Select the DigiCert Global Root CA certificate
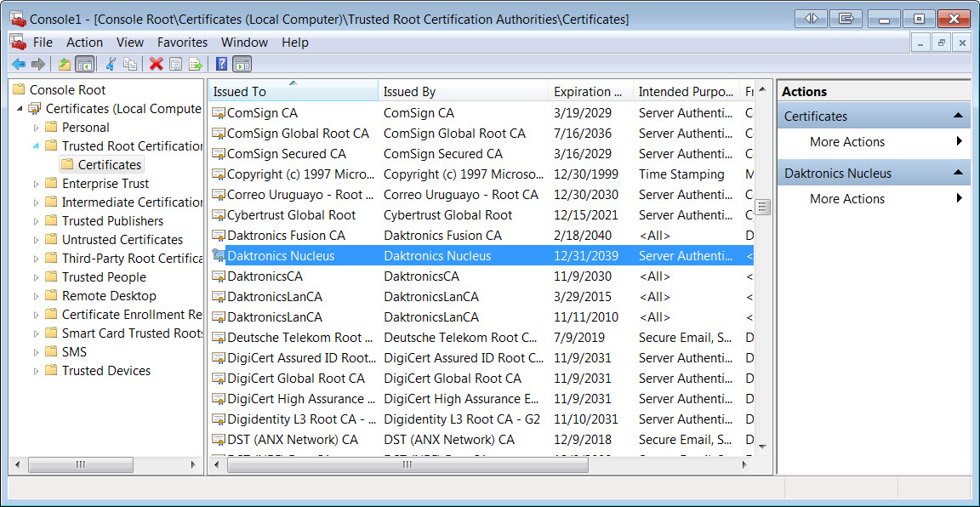The height and width of the screenshot is (507, 980). tap(295, 379)
